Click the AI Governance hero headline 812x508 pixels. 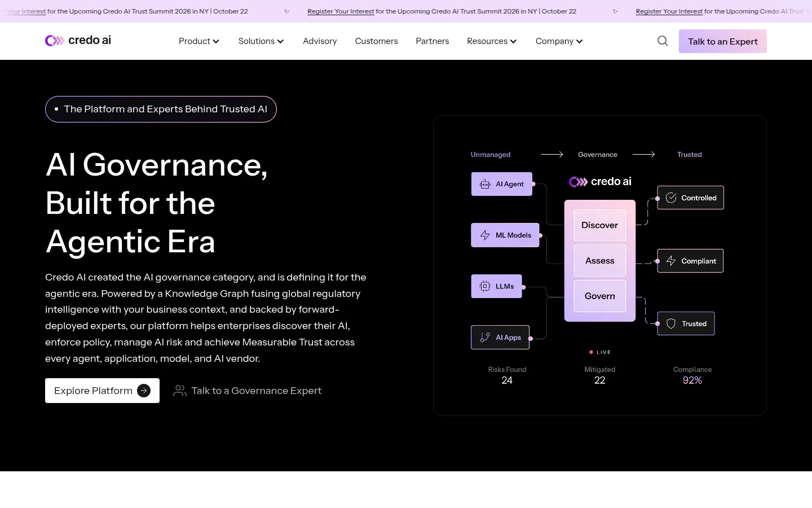(x=157, y=203)
